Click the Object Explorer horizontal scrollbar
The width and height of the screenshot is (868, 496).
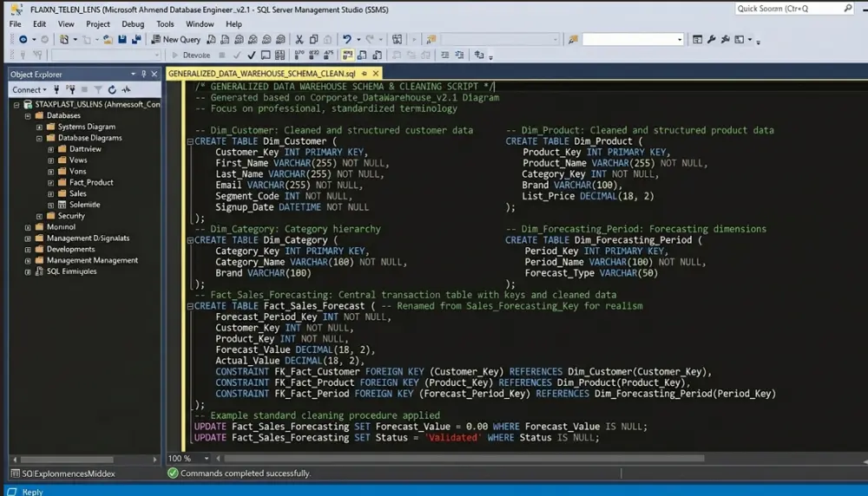[x=67, y=460]
